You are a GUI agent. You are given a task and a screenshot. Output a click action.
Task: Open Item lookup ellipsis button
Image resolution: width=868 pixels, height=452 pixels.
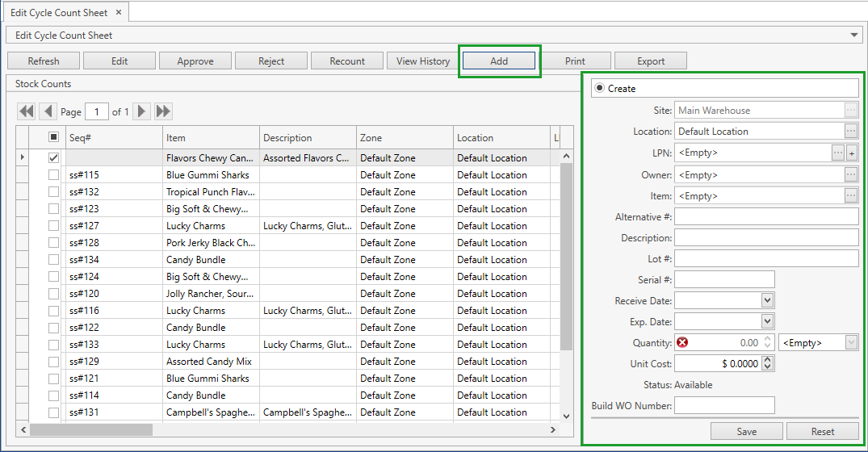tap(851, 196)
